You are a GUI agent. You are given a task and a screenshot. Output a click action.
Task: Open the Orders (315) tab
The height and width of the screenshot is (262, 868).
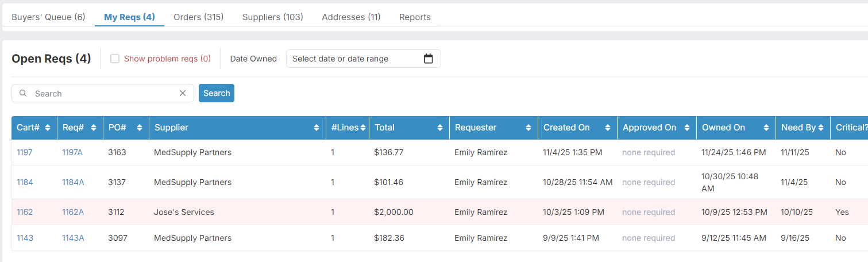tap(198, 17)
